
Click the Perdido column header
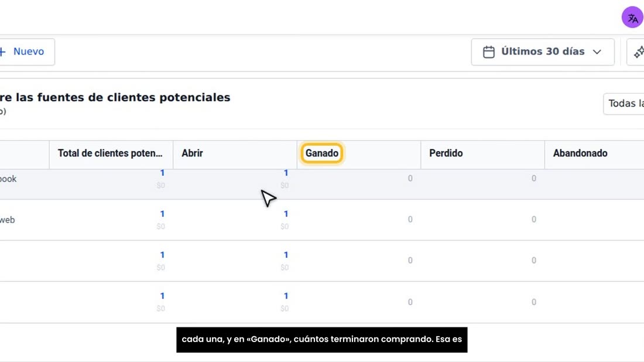click(446, 153)
